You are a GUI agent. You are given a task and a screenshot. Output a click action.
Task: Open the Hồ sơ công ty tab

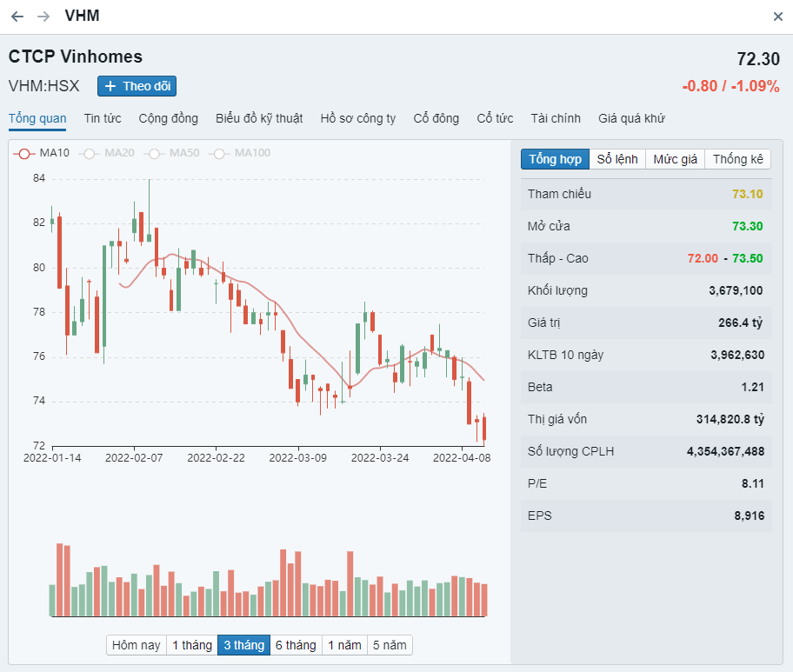358,118
